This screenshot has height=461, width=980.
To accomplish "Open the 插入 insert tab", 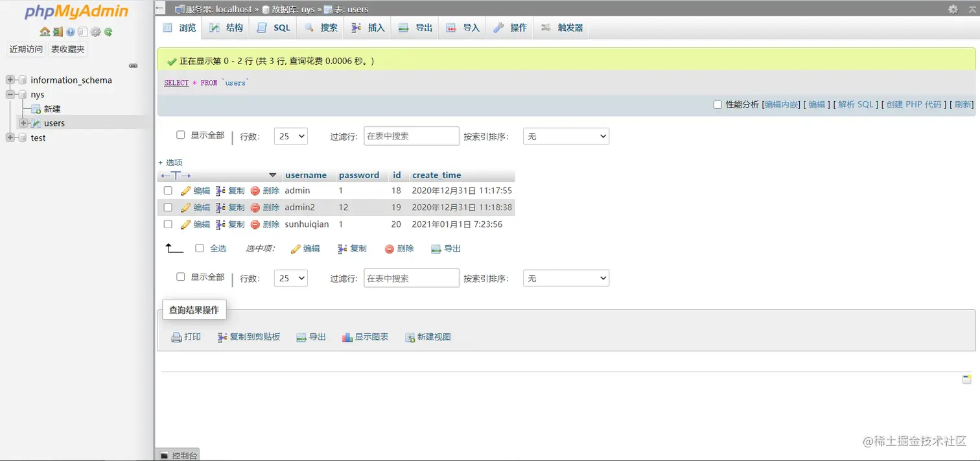I will click(368, 28).
